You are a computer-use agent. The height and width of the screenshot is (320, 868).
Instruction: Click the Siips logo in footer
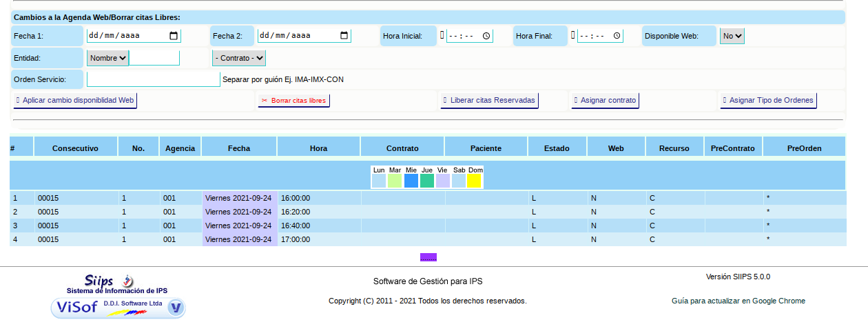[108, 281]
